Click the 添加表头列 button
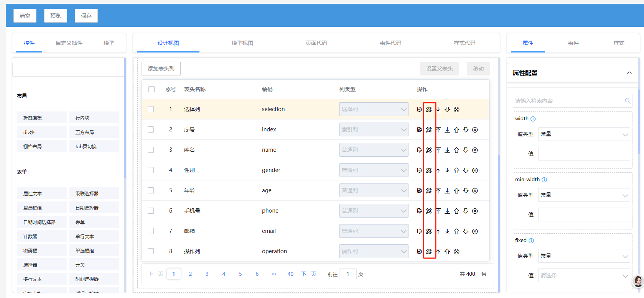Viewport: 644px width, 298px height. coord(161,69)
